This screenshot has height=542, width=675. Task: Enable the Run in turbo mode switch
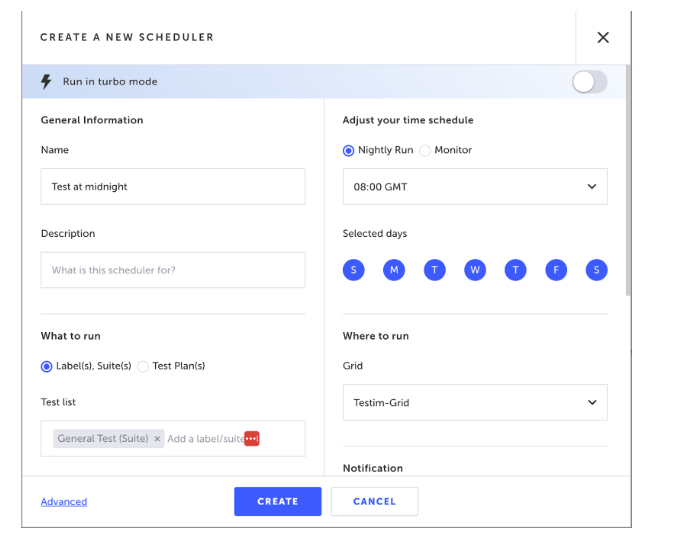tap(589, 82)
